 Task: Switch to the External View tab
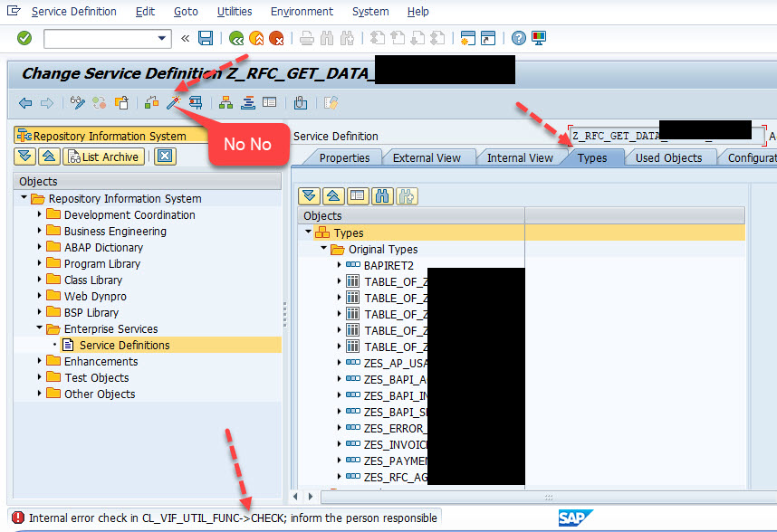pos(427,157)
